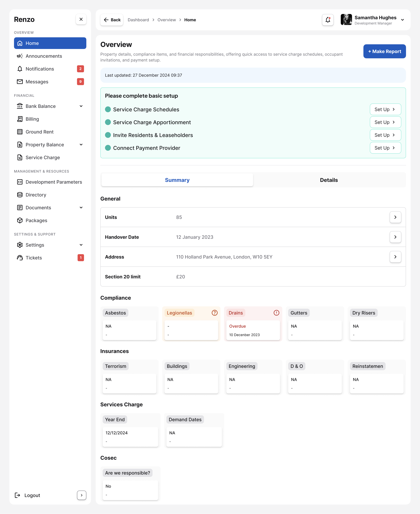
Task: Open Samantha Hughes user account dropdown
Action: tap(402, 20)
